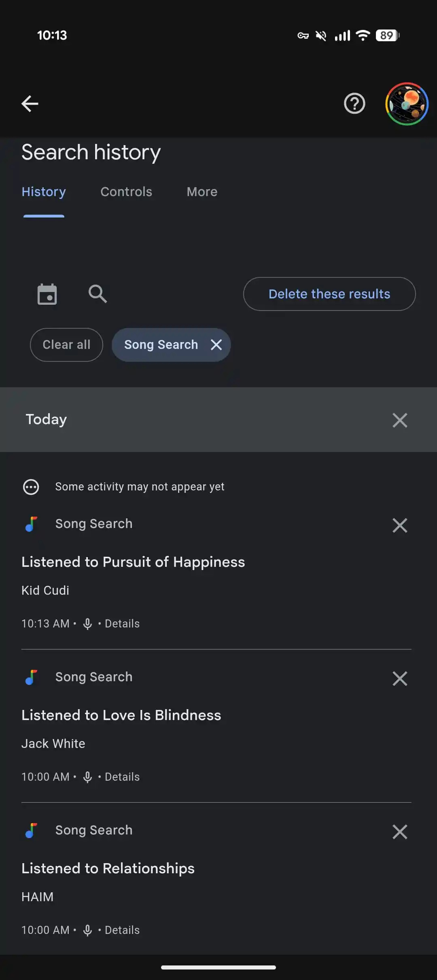Viewport: 437px width, 980px height.
Task: Delete the Pursuit of Happiness entry
Action: pyautogui.click(x=400, y=525)
